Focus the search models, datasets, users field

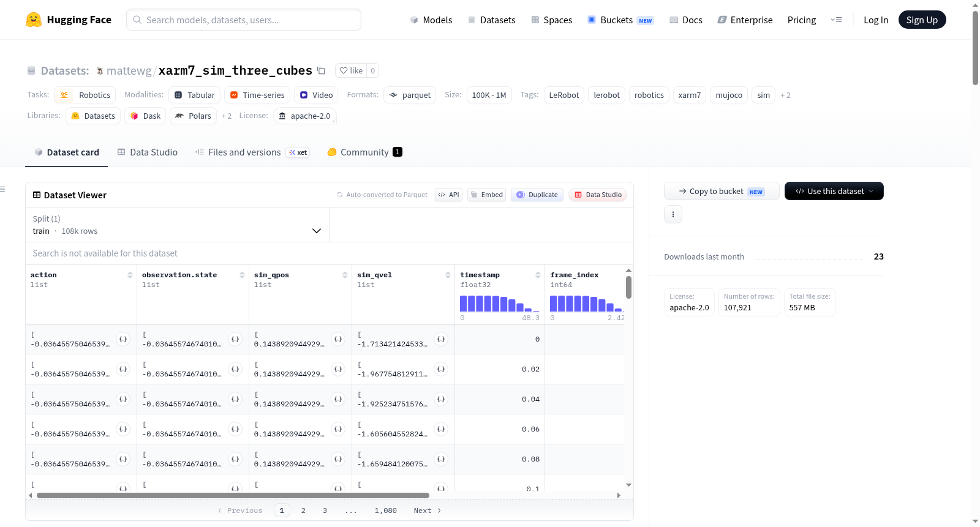tap(244, 20)
